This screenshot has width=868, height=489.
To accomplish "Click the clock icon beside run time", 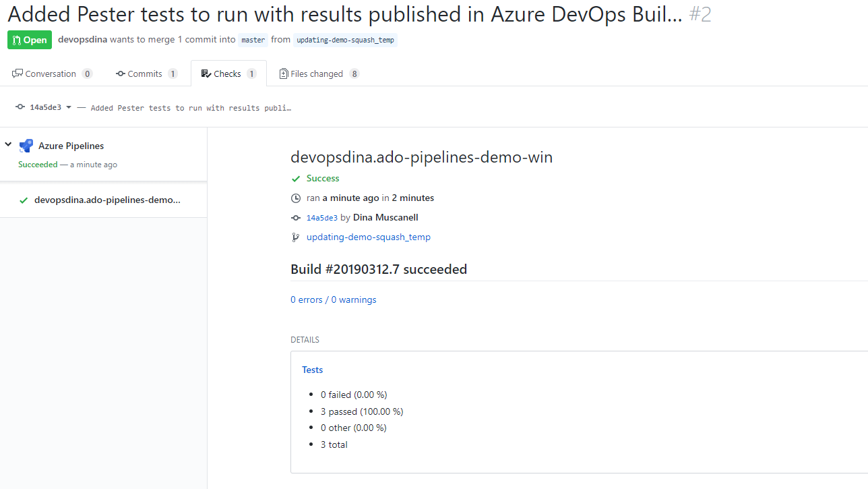I will click(295, 198).
